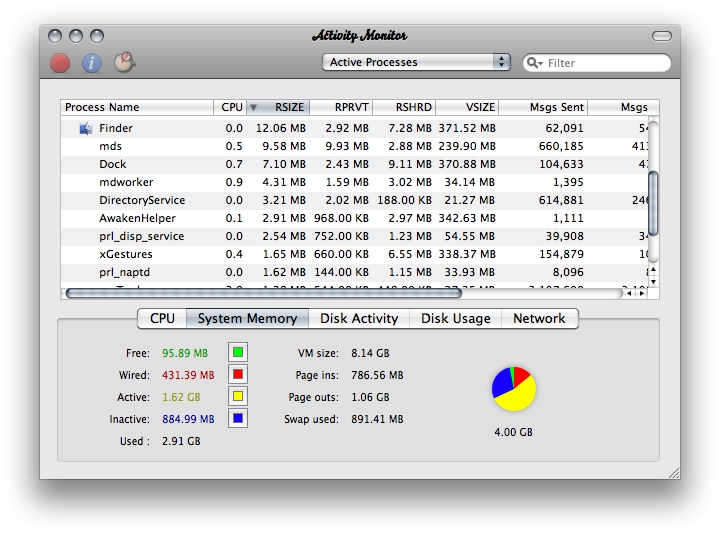The width and height of the screenshot is (720, 534).
Task: Click the Activity Monitor window title
Action: tap(360, 36)
